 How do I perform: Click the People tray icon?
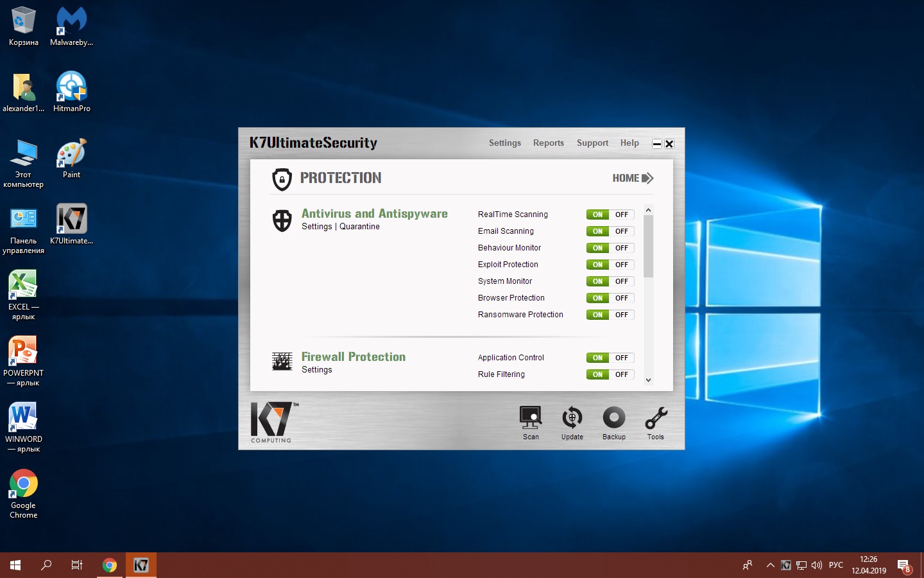point(748,565)
